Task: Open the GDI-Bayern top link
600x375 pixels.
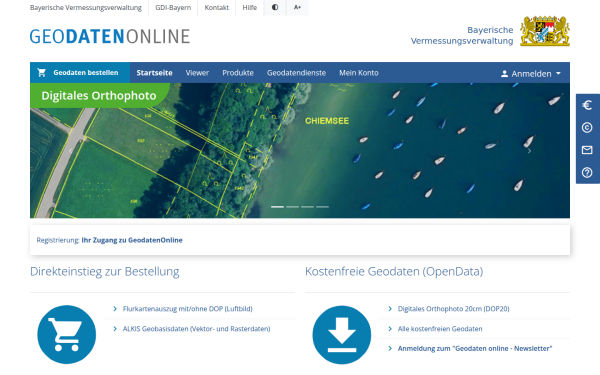Action: (x=173, y=8)
